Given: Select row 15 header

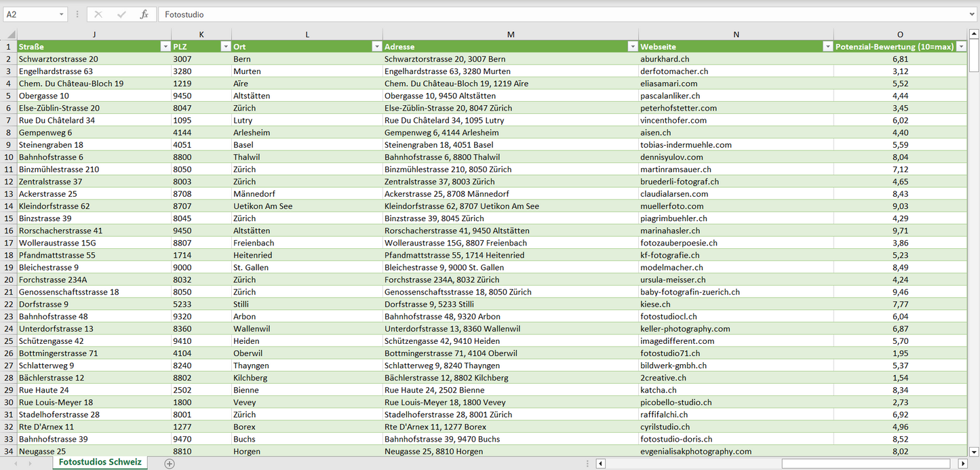Looking at the screenshot, I should tap(9, 218).
